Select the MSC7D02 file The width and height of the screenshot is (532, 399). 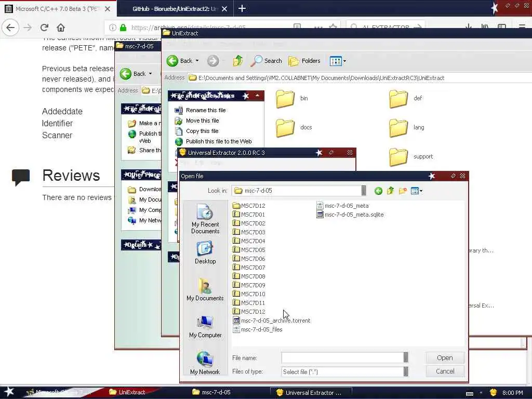click(249, 223)
